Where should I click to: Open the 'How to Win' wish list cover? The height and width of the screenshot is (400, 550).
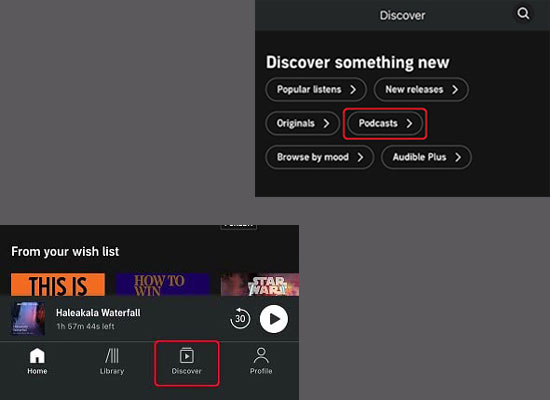click(x=163, y=285)
